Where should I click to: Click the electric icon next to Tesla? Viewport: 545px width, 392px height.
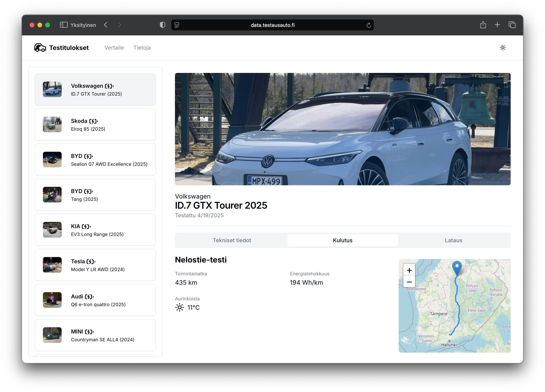[91, 262]
